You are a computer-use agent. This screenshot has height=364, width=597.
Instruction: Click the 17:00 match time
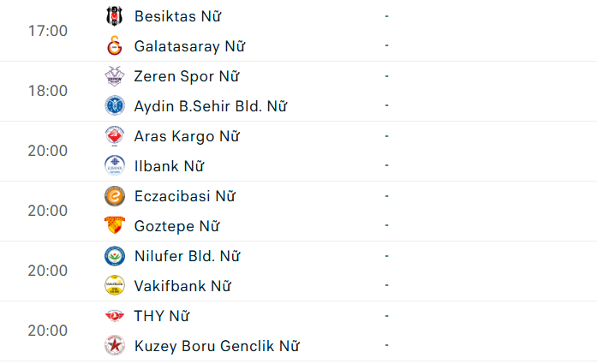(47, 31)
